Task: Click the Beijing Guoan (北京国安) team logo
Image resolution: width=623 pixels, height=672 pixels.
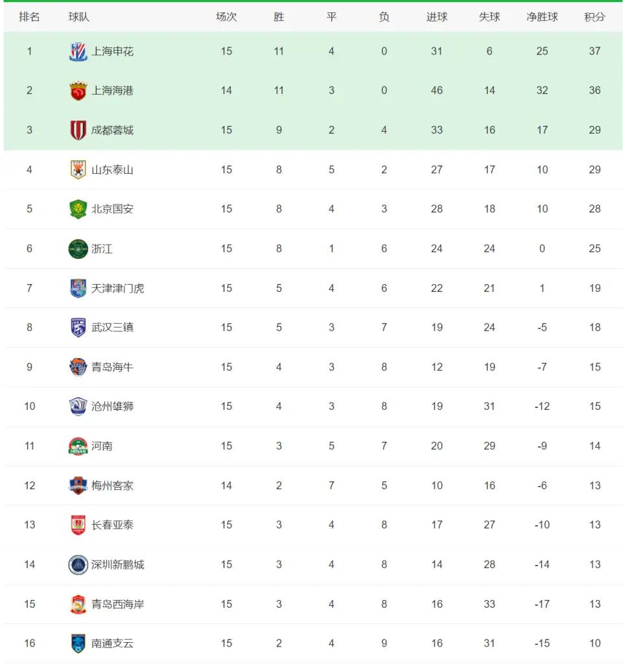Action: click(x=78, y=210)
